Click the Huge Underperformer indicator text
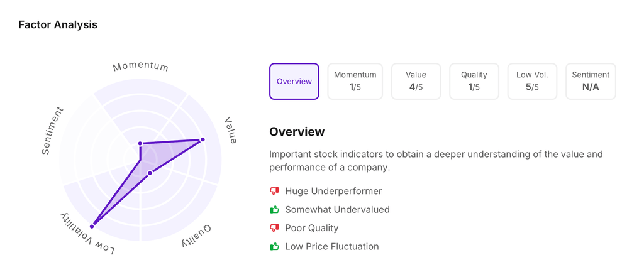 point(333,191)
